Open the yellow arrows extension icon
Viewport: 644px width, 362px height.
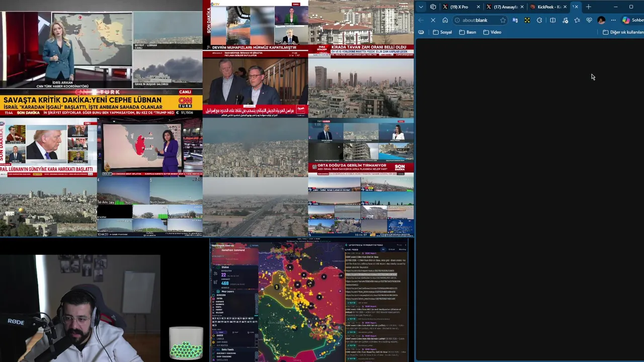coord(527,20)
